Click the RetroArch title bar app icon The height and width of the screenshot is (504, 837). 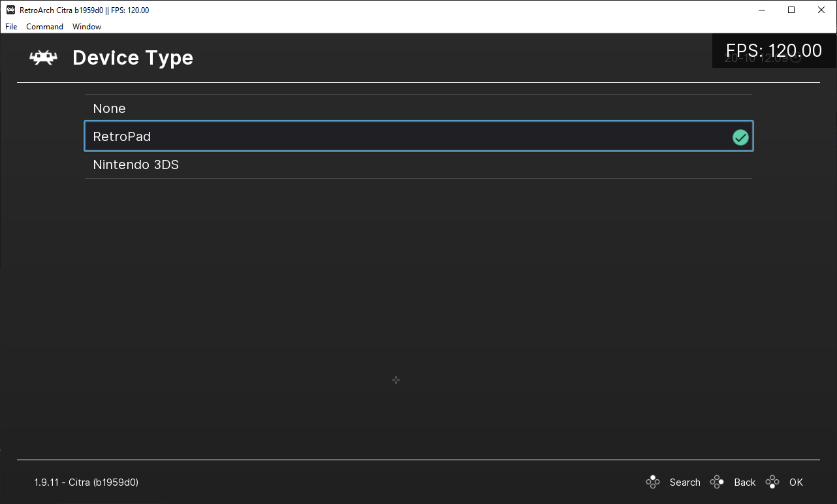[10, 10]
